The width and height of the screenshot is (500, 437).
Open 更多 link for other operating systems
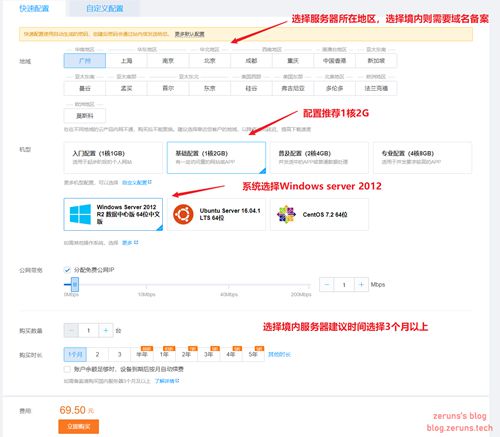click(x=130, y=243)
